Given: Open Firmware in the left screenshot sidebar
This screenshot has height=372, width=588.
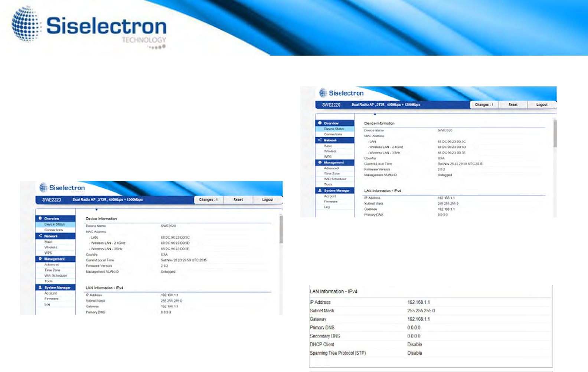Looking at the screenshot, I should [x=55, y=299].
